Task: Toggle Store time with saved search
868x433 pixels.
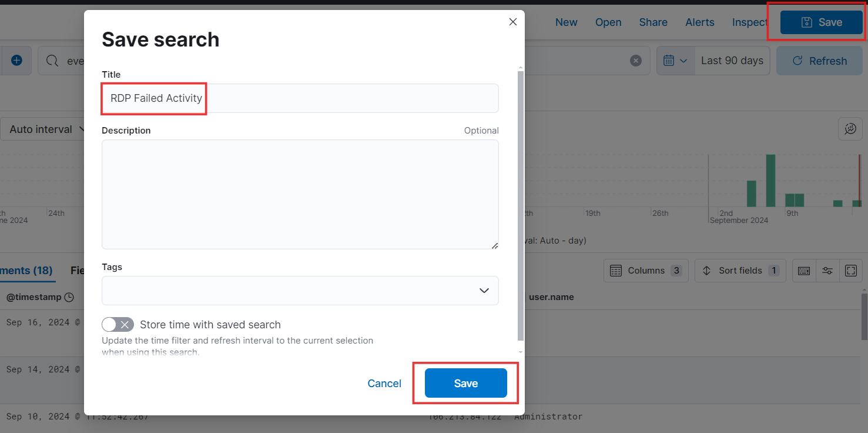Action: [118, 325]
